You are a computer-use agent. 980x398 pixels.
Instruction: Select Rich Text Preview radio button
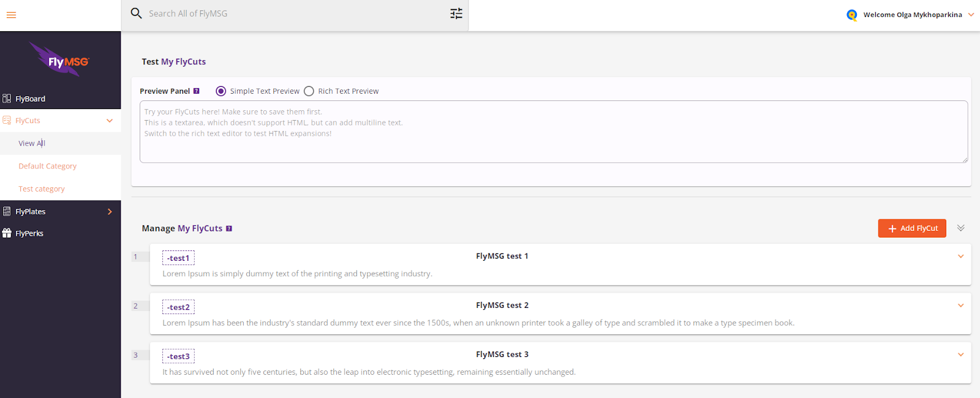309,91
